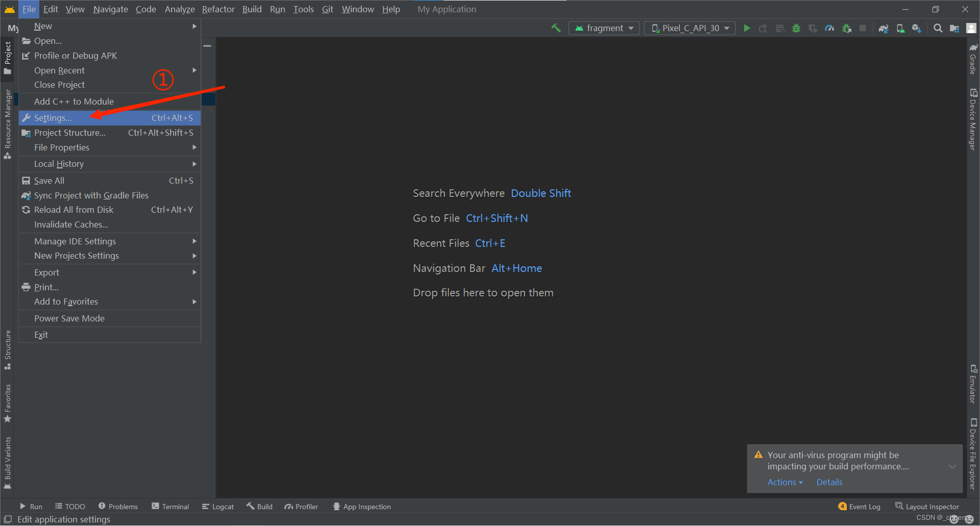Click the Profile app gauge icon
980x526 pixels.
[x=829, y=28]
